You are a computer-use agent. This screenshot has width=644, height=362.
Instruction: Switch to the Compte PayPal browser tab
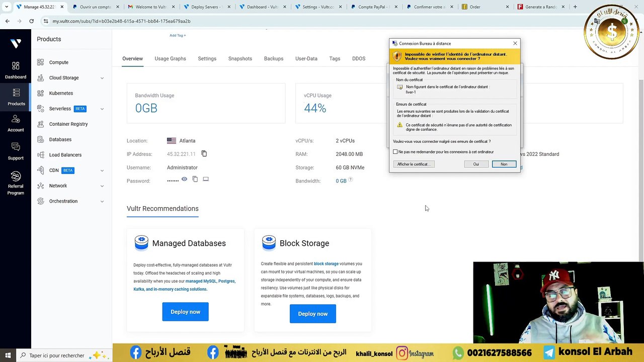pos(374,7)
